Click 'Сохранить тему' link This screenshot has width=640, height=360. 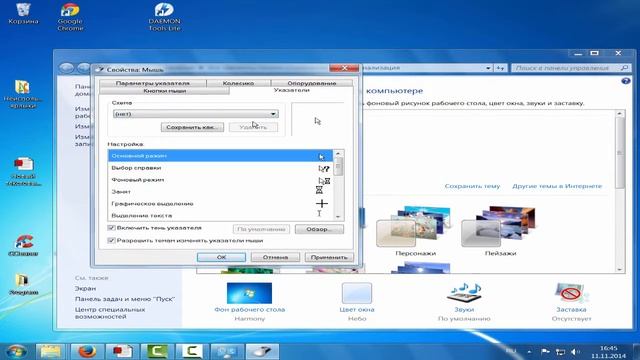[472, 186]
